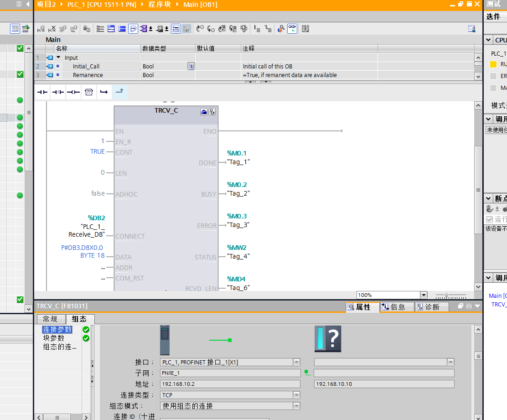
Task: Open the partner interface dropdown
Action: pyautogui.click(x=450, y=362)
